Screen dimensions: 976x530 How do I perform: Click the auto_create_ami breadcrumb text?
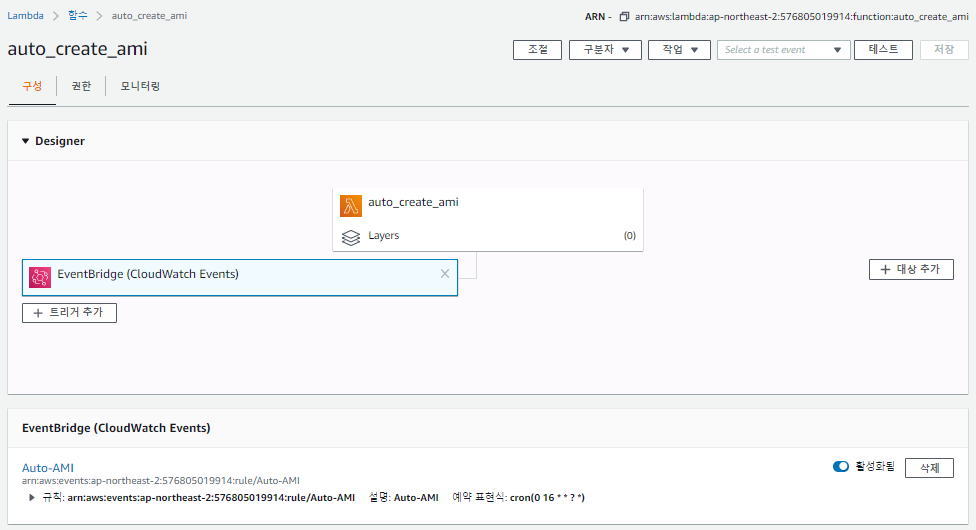149,16
